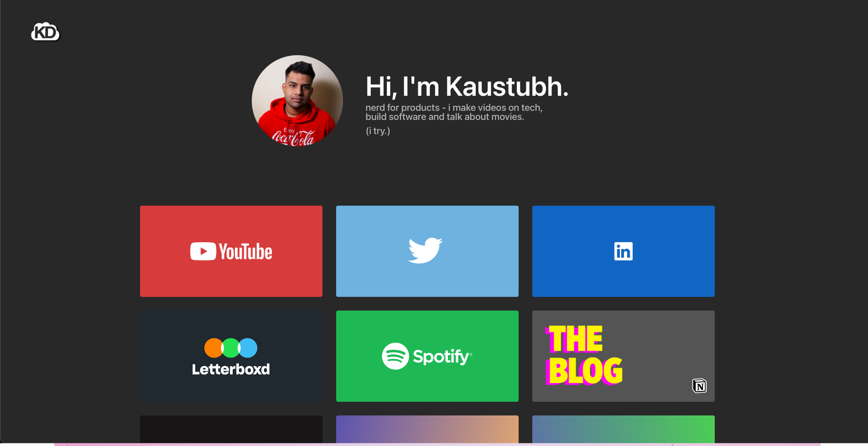Click the heading "Hi, I'm Kaustubh."

coord(467,87)
